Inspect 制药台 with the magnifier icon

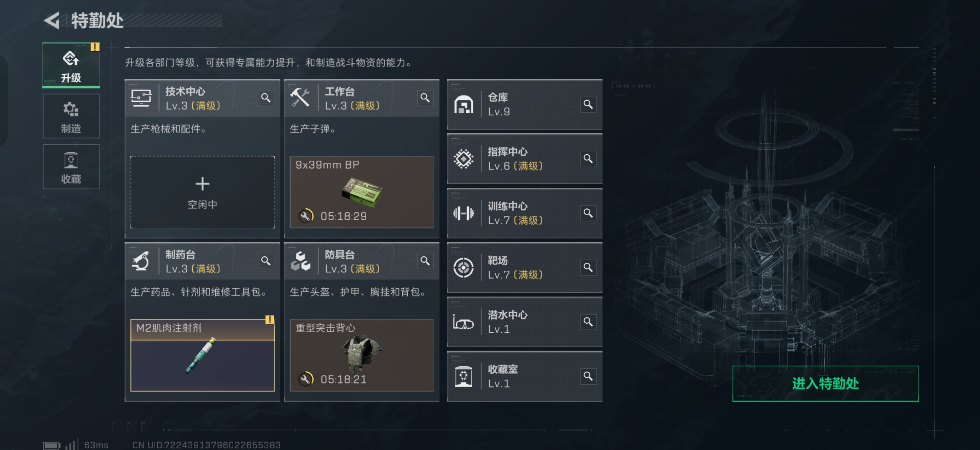point(266,261)
